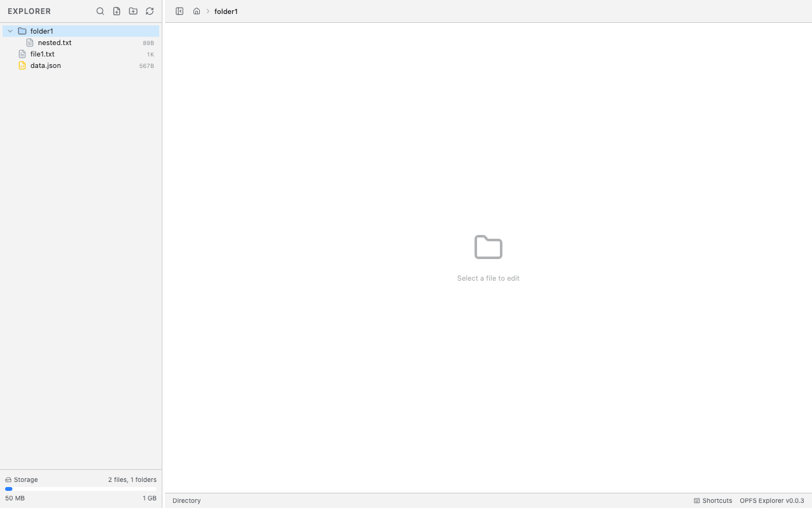Open the Shortcuts panel
This screenshot has height=508, width=812.
click(716, 500)
